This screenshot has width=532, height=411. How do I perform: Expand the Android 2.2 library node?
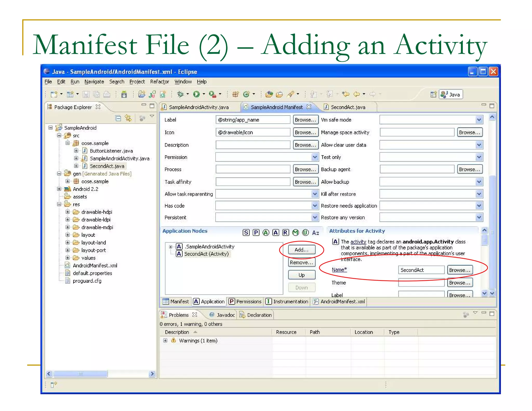click(x=59, y=189)
